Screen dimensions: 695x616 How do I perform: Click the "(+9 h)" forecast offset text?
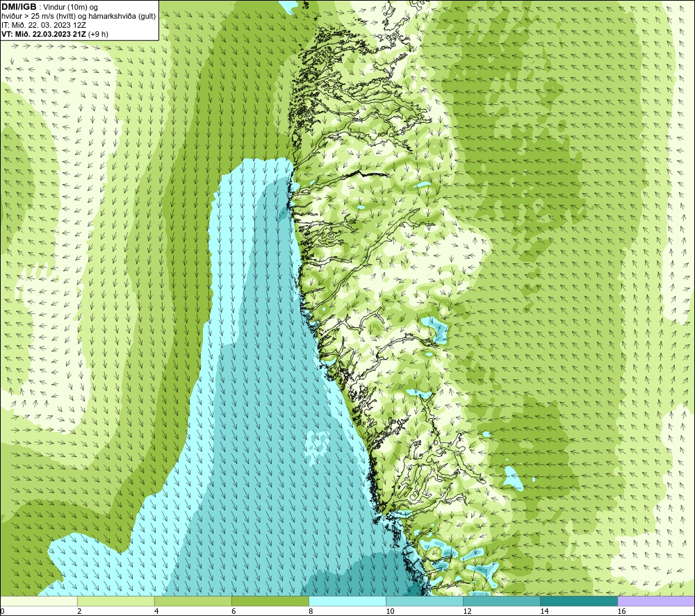coord(99,34)
